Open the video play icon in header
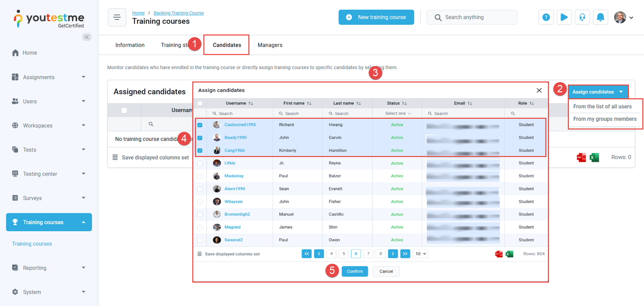This screenshot has height=306, width=644. point(564,17)
